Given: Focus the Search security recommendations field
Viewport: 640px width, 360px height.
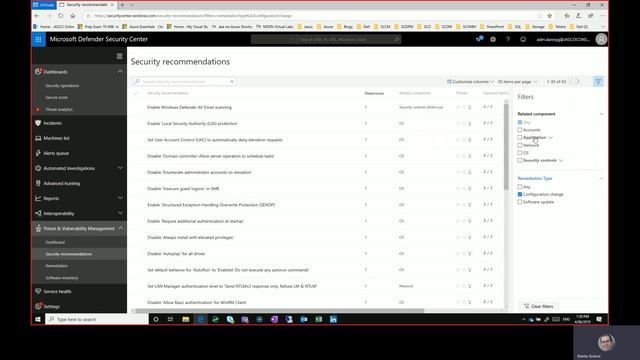Looking at the screenshot, I should pyautogui.click(x=184, y=82).
